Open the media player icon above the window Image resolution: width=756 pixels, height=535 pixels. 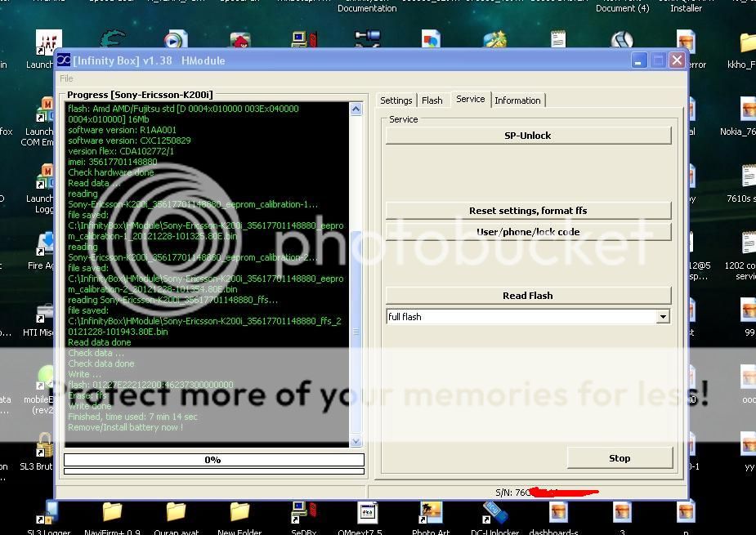tap(176, 39)
